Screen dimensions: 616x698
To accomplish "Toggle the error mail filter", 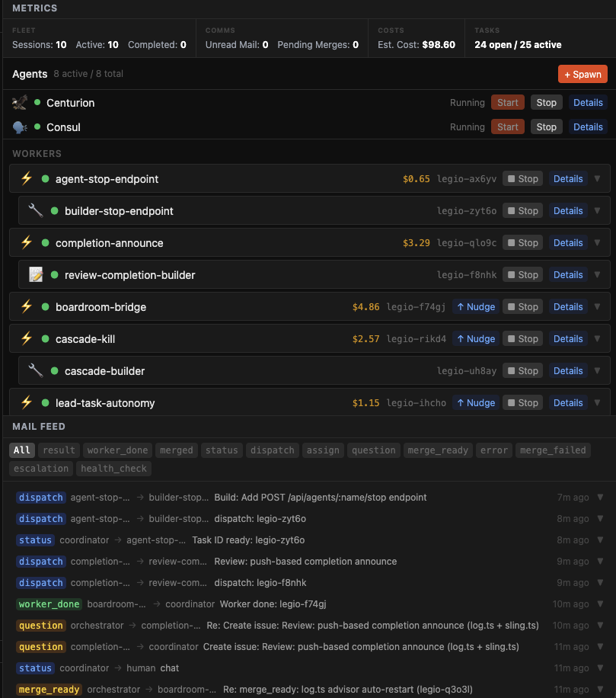I will [x=493, y=450].
